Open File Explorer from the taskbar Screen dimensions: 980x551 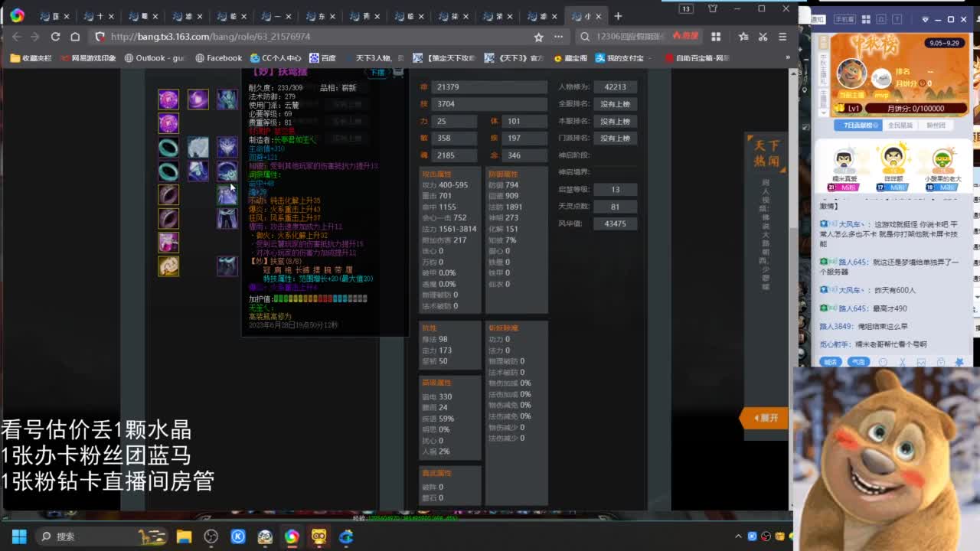(x=184, y=536)
